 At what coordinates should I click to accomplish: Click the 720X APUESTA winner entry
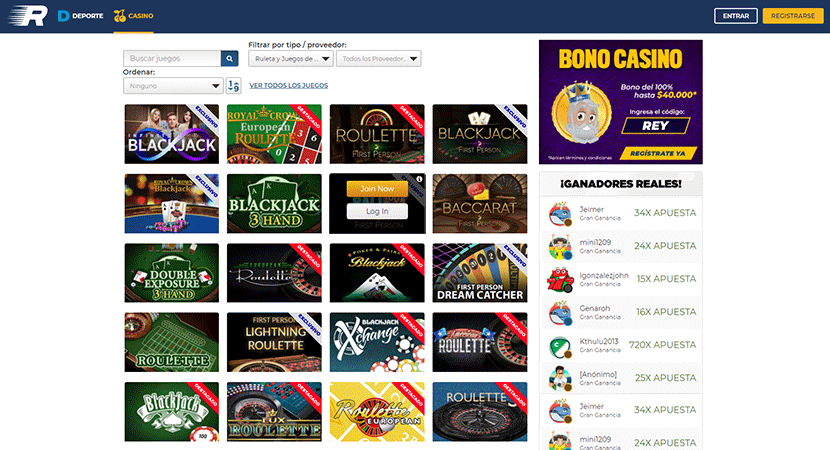(x=621, y=345)
